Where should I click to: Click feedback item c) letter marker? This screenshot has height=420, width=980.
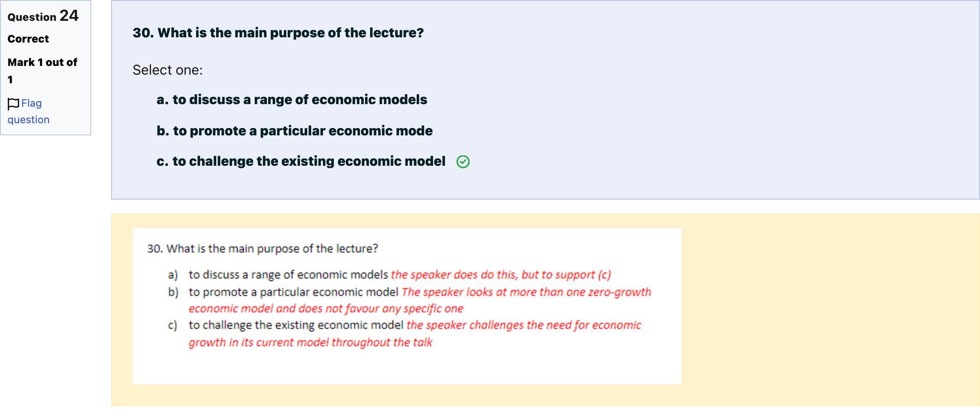(x=173, y=325)
